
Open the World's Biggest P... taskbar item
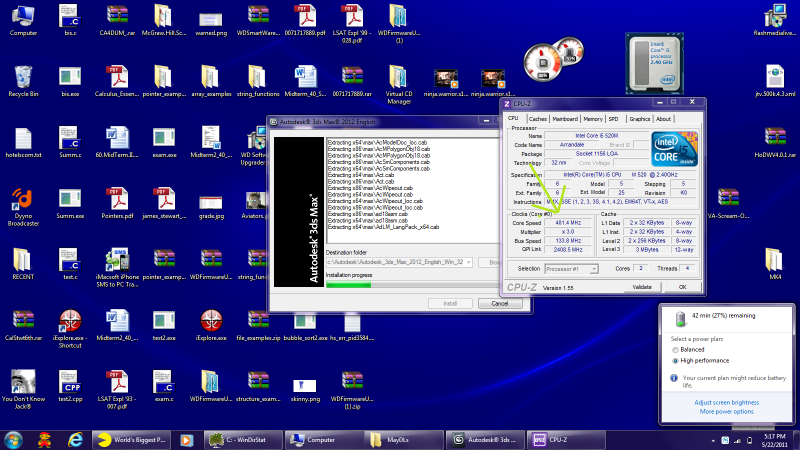click(x=134, y=440)
